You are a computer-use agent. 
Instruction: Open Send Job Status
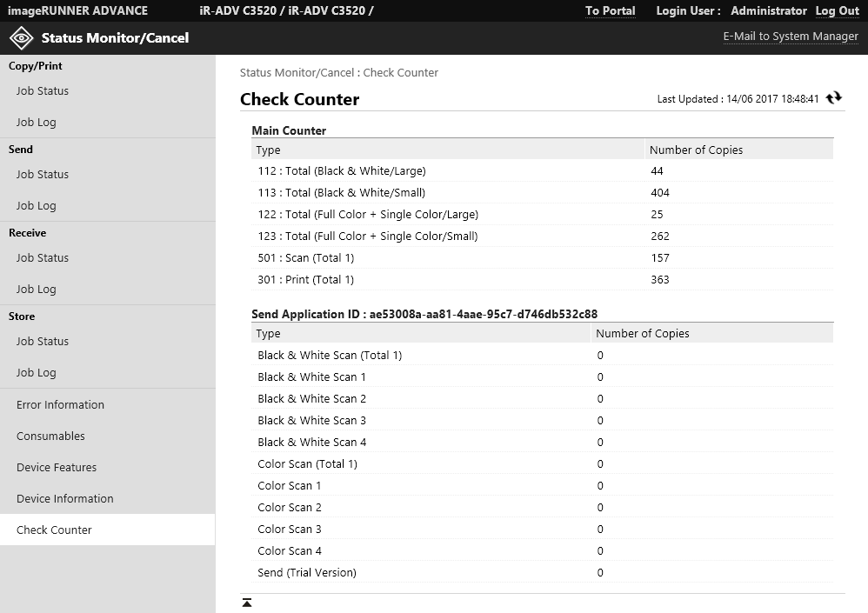coord(43,174)
